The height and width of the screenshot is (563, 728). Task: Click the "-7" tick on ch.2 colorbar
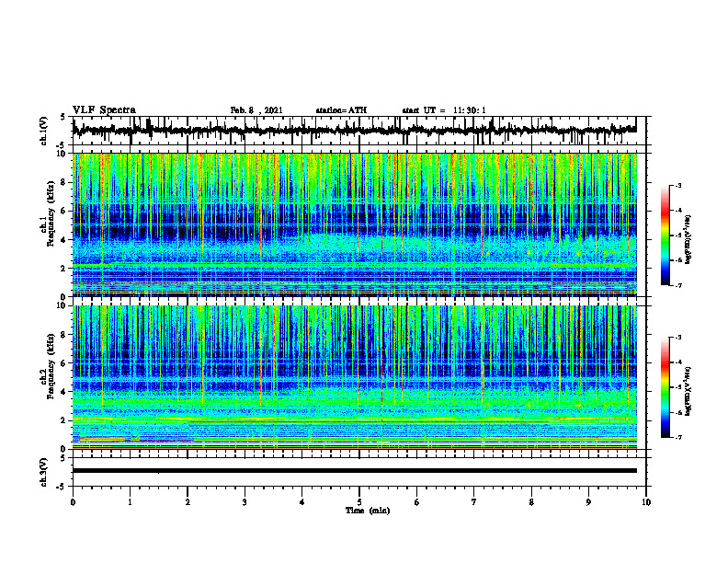point(678,438)
